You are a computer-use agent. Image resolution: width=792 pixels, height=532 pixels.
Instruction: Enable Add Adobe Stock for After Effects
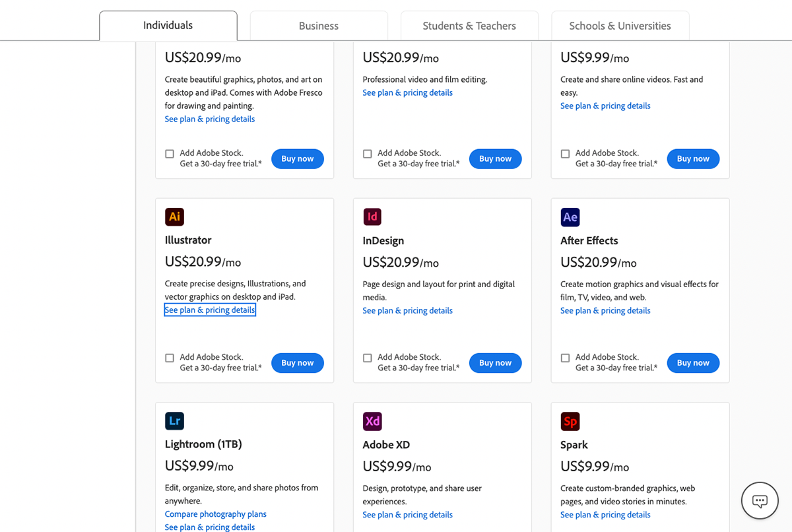pyautogui.click(x=565, y=357)
